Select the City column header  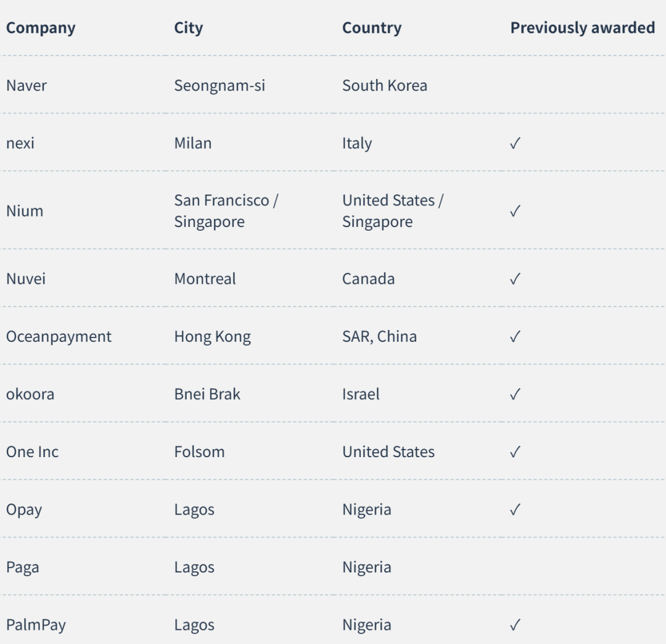click(189, 28)
